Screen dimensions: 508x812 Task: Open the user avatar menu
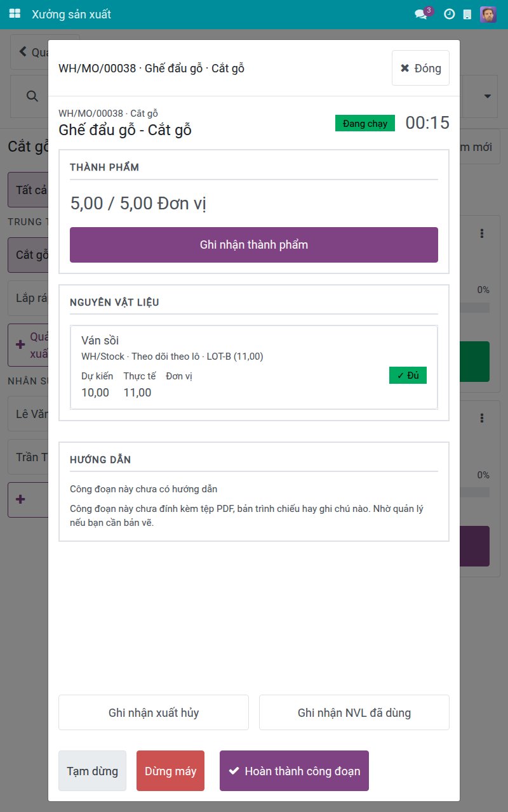click(x=488, y=14)
